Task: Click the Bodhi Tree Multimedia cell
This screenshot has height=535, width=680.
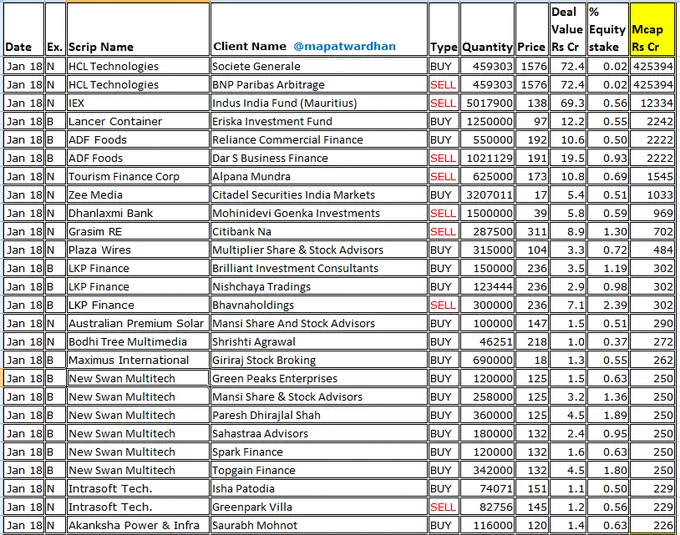Action: coord(138,342)
